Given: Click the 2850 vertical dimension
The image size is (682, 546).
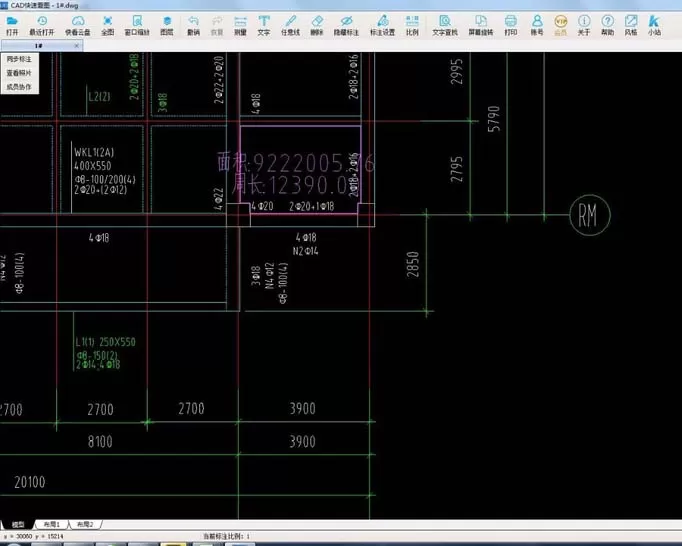Looking at the screenshot, I should point(412,264).
